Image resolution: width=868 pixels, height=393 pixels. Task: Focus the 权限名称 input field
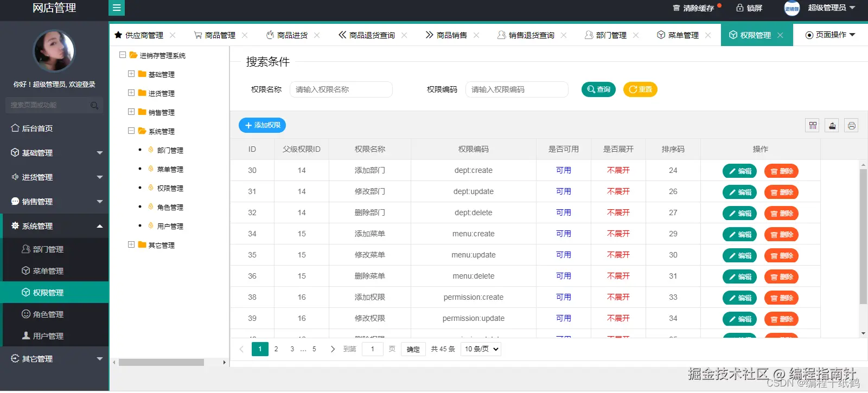click(341, 89)
